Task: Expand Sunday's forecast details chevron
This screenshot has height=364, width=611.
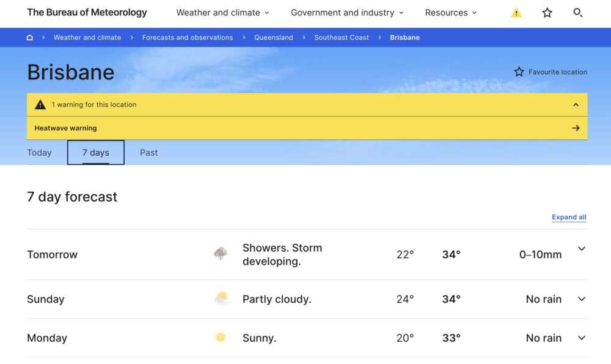Action: click(x=581, y=299)
